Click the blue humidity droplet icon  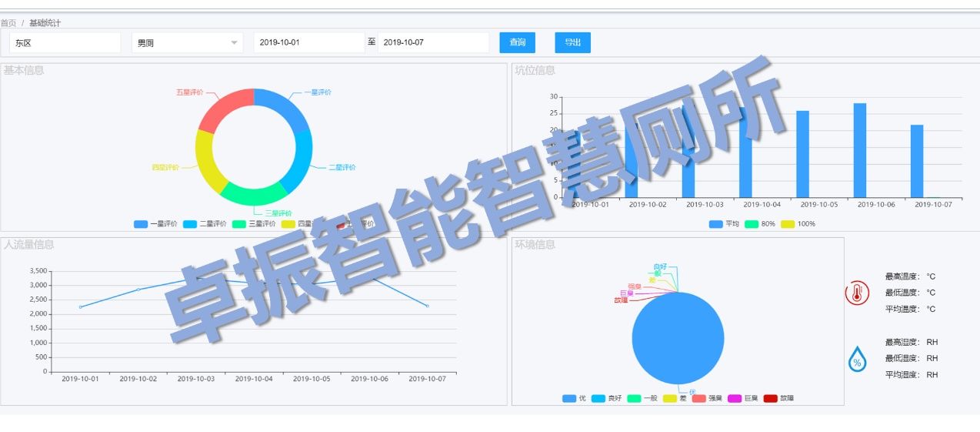(857, 360)
